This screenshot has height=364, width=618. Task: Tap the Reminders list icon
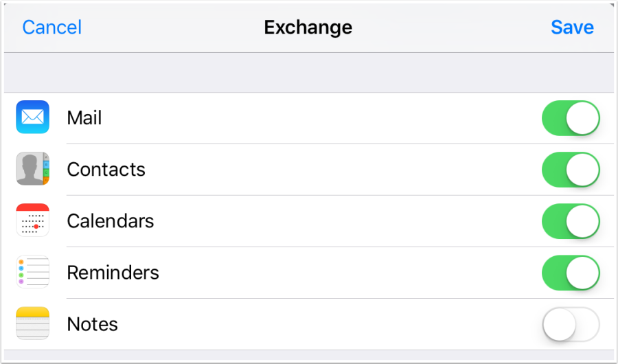point(33,272)
